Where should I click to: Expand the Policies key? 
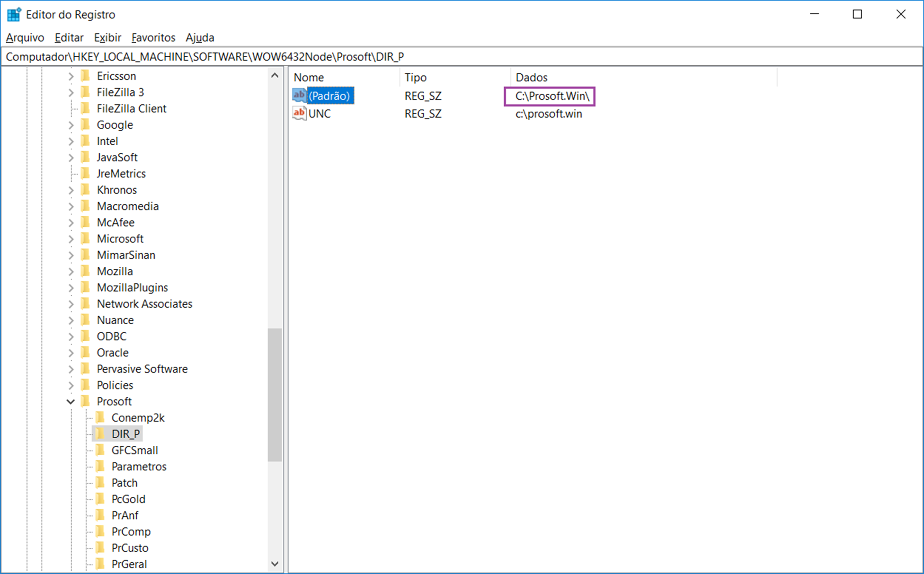[71, 385]
